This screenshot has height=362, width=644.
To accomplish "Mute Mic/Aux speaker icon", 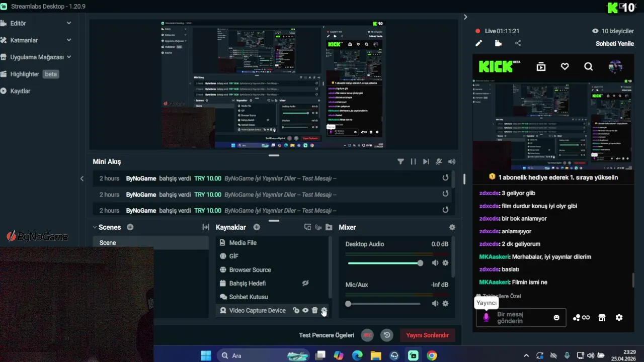I will (435, 304).
